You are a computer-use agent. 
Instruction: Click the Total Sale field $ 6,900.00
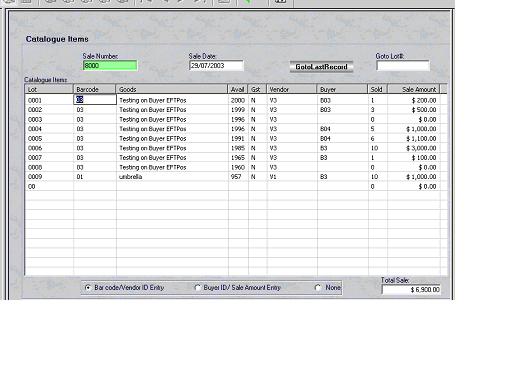coord(411,289)
